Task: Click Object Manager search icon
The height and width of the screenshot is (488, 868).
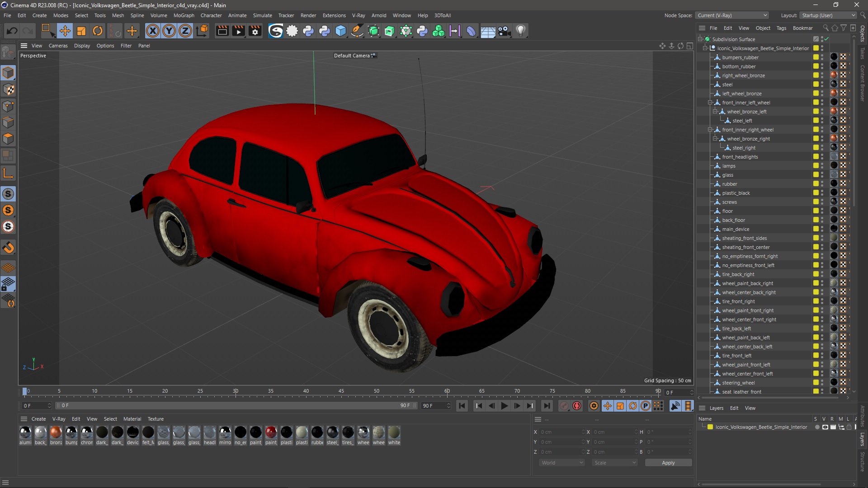Action: pos(826,28)
